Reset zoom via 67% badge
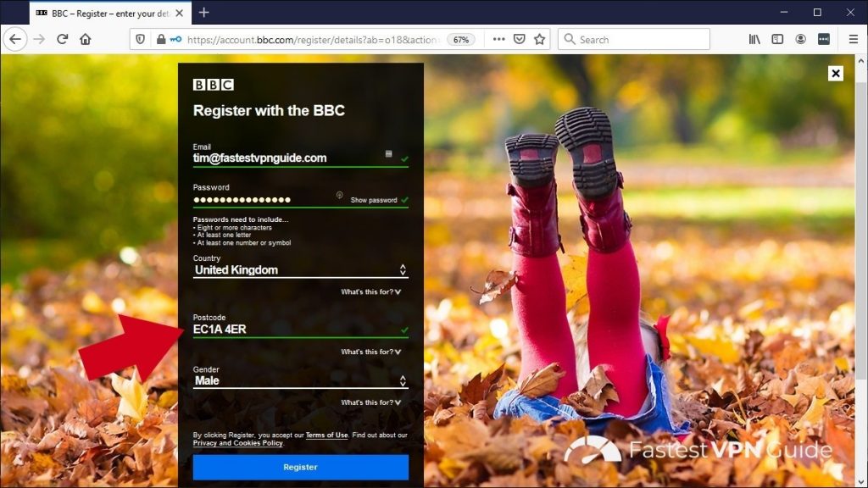Viewport: 868px width, 488px height. pyautogui.click(x=460, y=40)
